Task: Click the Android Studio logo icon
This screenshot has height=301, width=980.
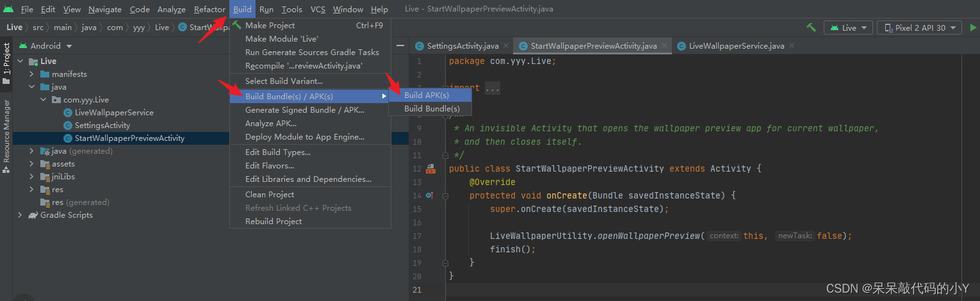Action: [8, 9]
